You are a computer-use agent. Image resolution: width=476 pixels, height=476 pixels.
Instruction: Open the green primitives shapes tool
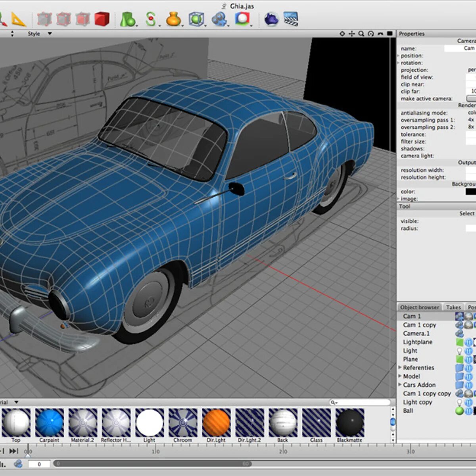[x=127, y=19]
